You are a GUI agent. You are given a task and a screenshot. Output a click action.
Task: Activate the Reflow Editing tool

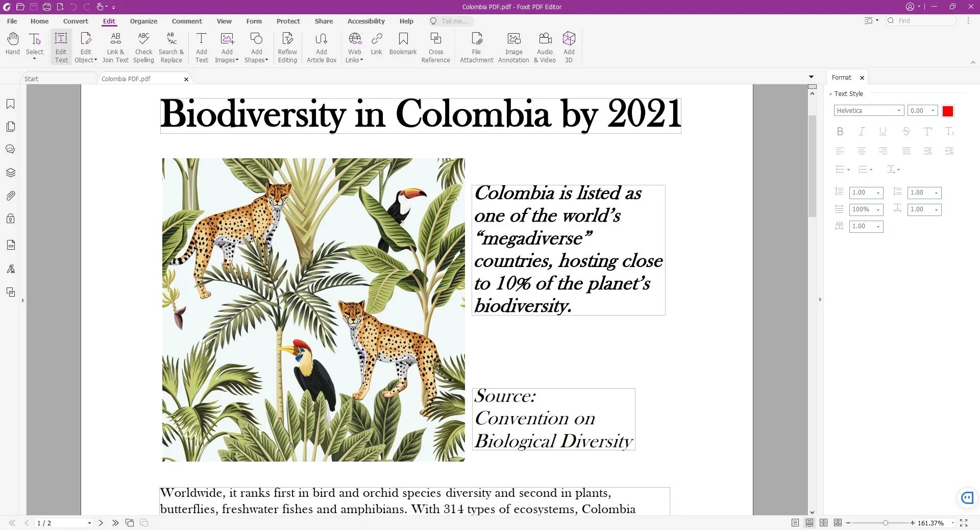click(287, 46)
